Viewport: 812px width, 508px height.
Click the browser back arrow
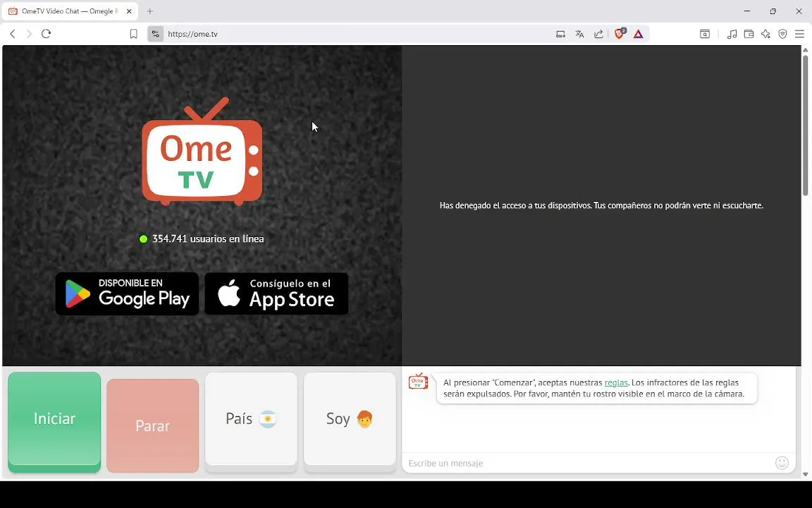tap(13, 34)
